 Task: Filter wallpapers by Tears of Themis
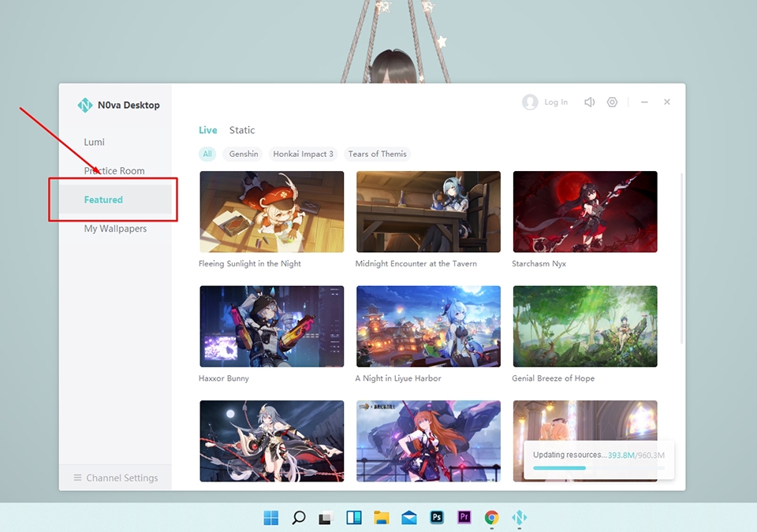point(378,154)
